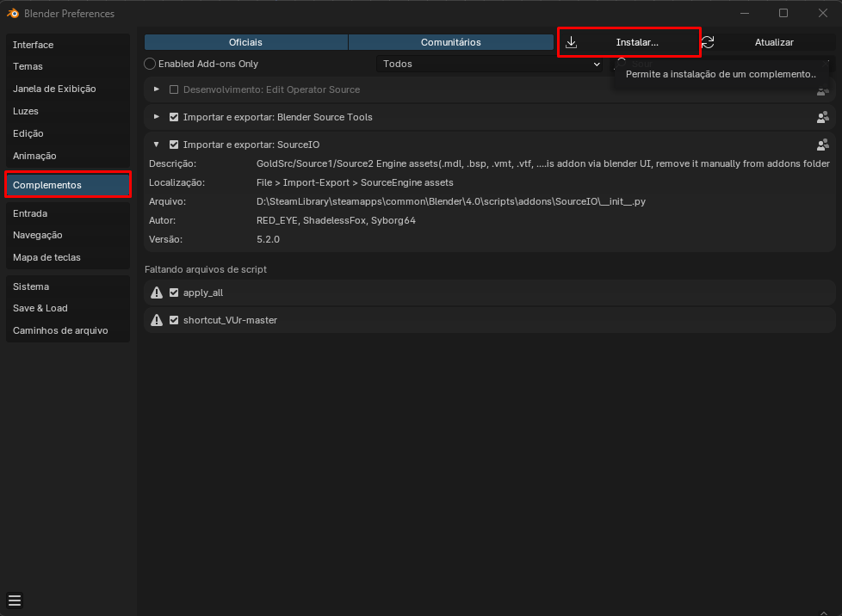Disable SourceIO add-on checkbox

[x=174, y=145]
